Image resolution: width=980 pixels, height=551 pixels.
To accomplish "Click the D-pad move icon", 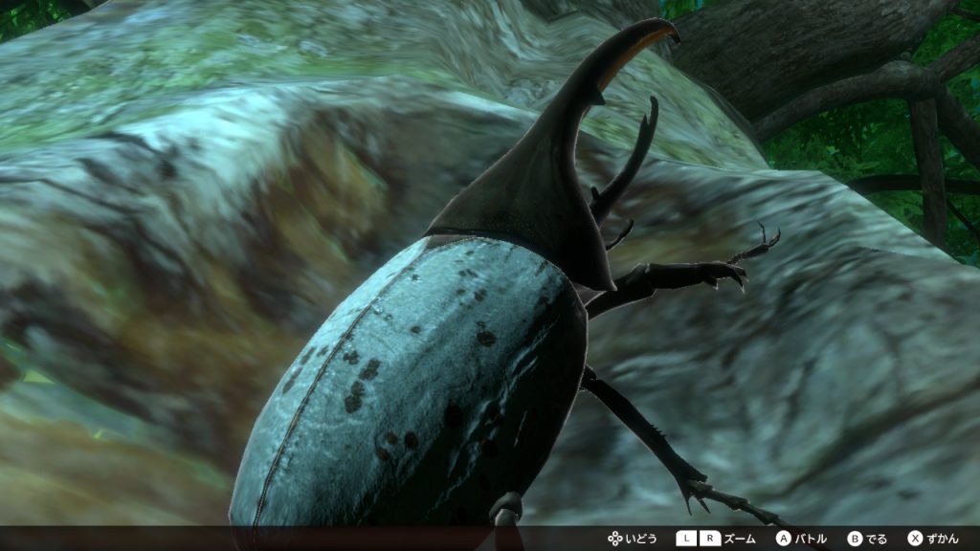I will pyautogui.click(x=614, y=539).
